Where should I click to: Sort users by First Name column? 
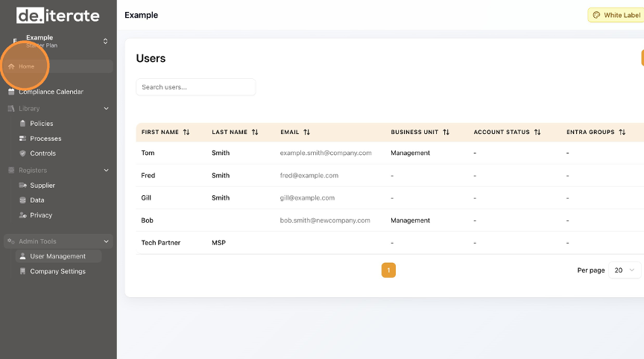[186, 132]
